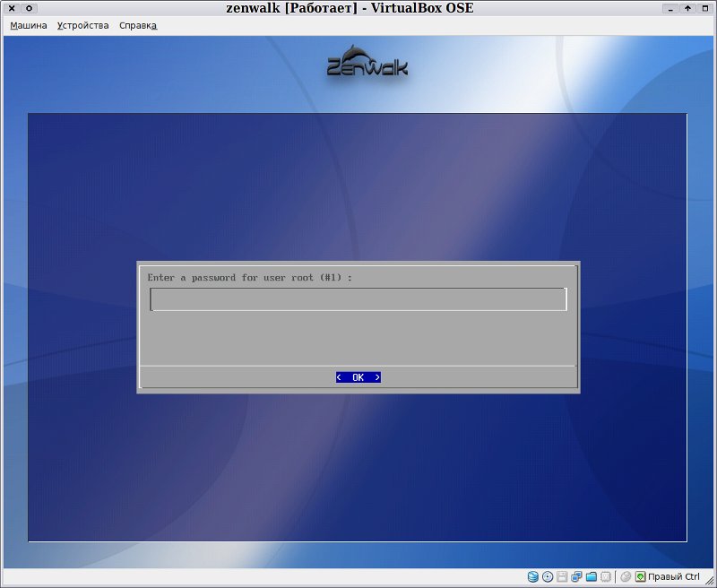The width and height of the screenshot is (717, 588).
Task: Click the optical CD/DVD drive status icon
Action: (548, 576)
